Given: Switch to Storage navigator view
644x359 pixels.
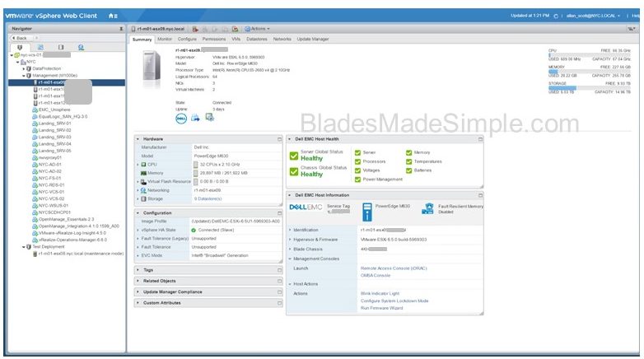Looking at the screenshot, I should pos(61,47).
